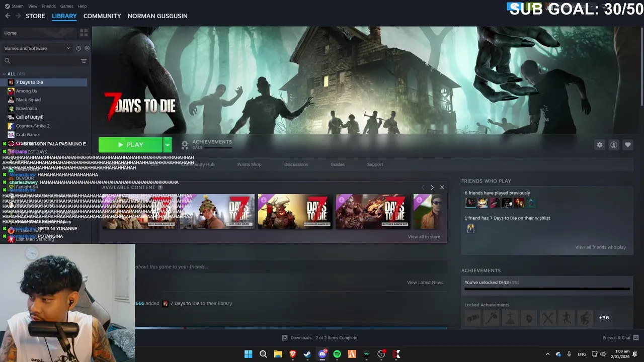Open the Help menu
This screenshot has height=362, width=644.
(82, 6)
